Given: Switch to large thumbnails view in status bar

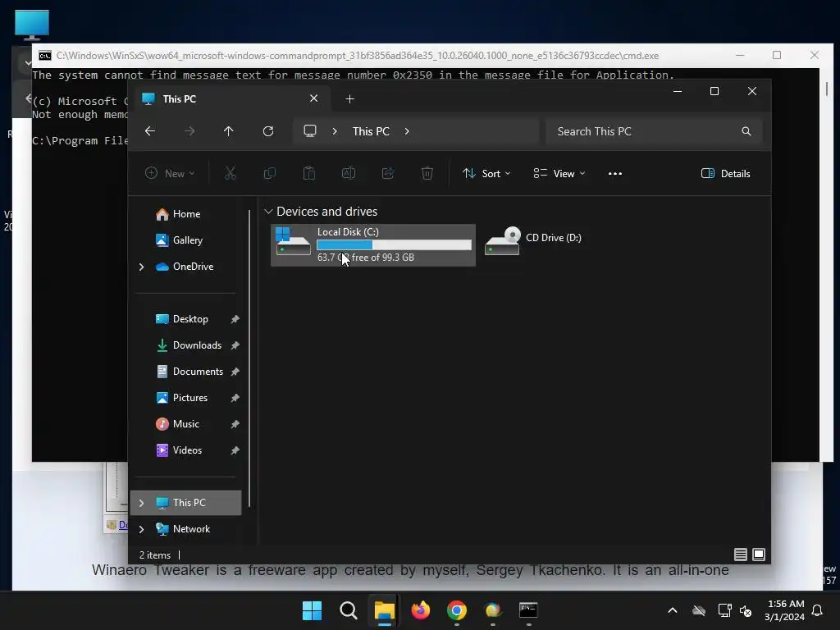Looking at the screenshot, I should click(x=759, y=555).
